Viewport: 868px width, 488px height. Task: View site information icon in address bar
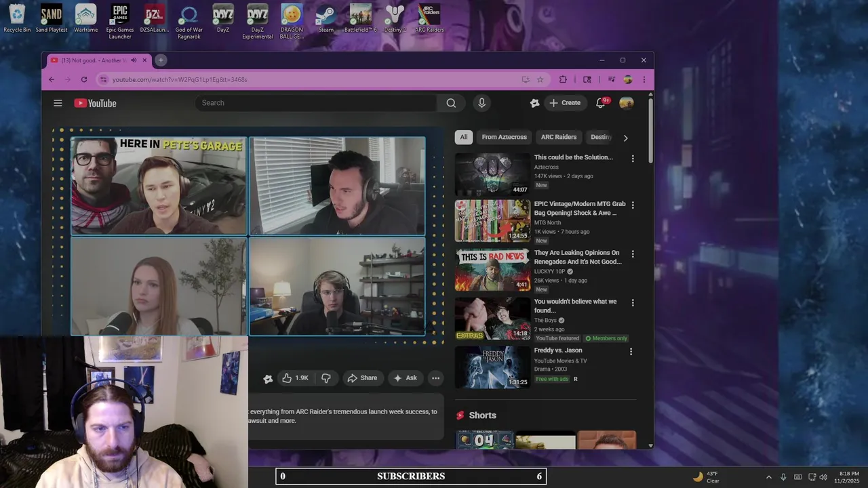[103, 79]
